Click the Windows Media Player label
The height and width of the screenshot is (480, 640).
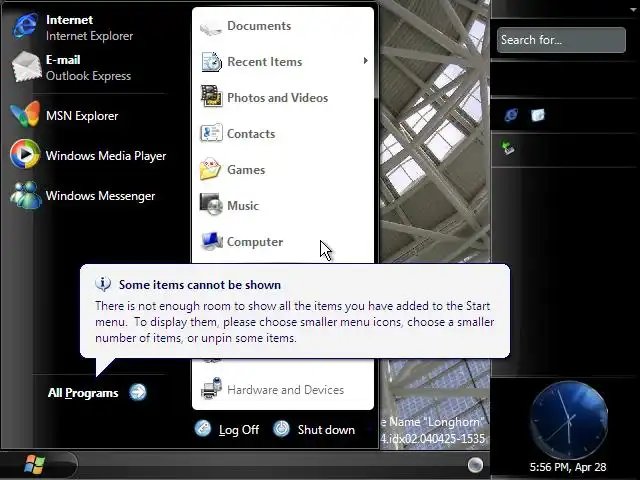[106, 156]
